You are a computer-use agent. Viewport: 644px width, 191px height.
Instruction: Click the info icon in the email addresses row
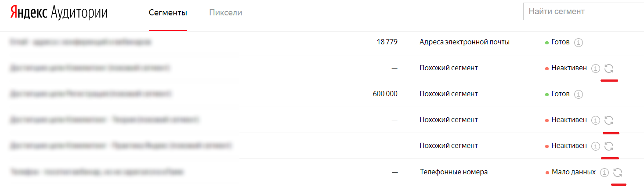579,43
